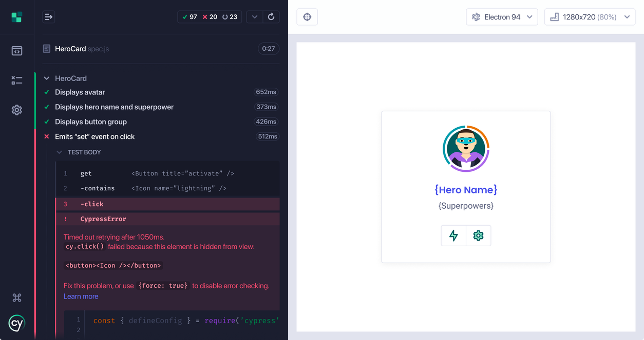Toggle the 20 failed tests filter
Screen dimensions: 644x340
(211, 16)
